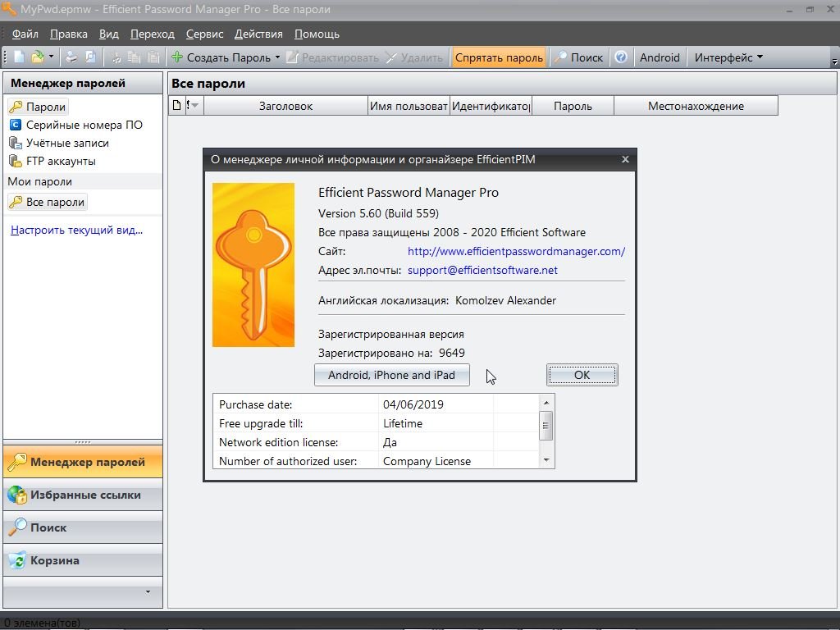Click the Paste clipboard icon
This screenshot has height=630, width=840.
(153, 57)
